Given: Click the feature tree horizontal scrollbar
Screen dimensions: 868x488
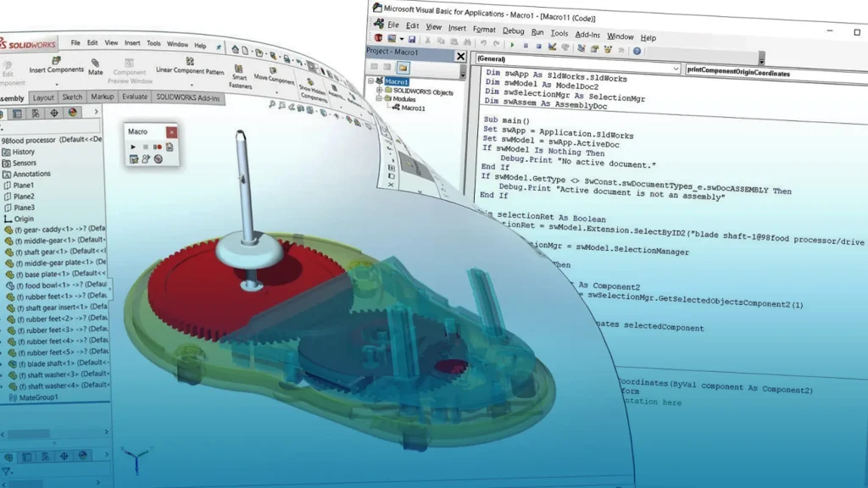Looking at the screenshot, I should [x=28, y=433].
